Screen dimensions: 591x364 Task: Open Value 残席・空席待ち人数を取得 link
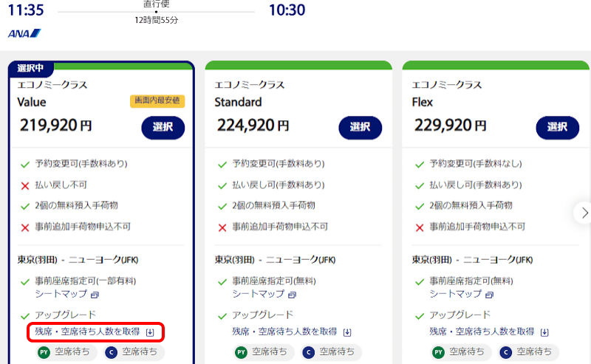[87, 332]
